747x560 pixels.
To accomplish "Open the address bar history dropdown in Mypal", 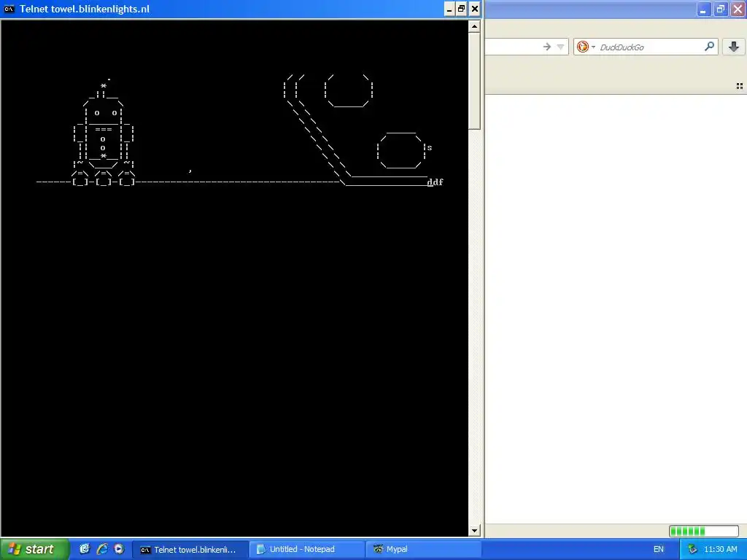I will coord(561,47).
